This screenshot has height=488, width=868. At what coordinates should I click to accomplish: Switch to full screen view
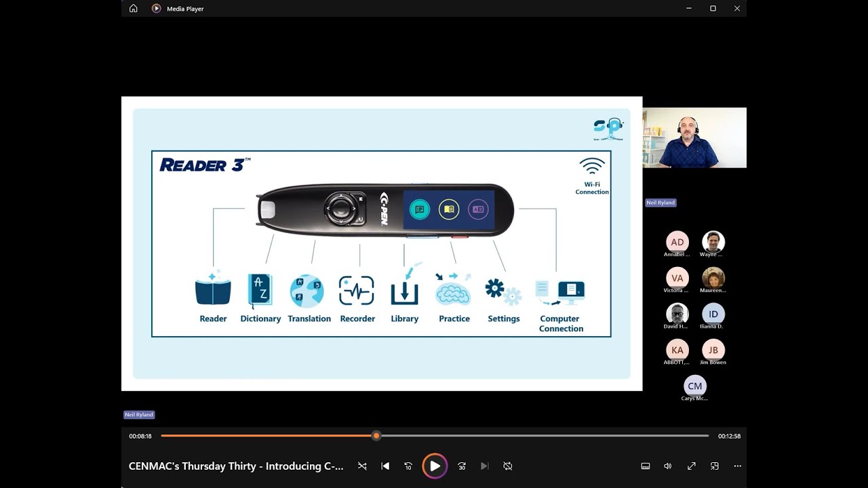click(x=692, y=466)
